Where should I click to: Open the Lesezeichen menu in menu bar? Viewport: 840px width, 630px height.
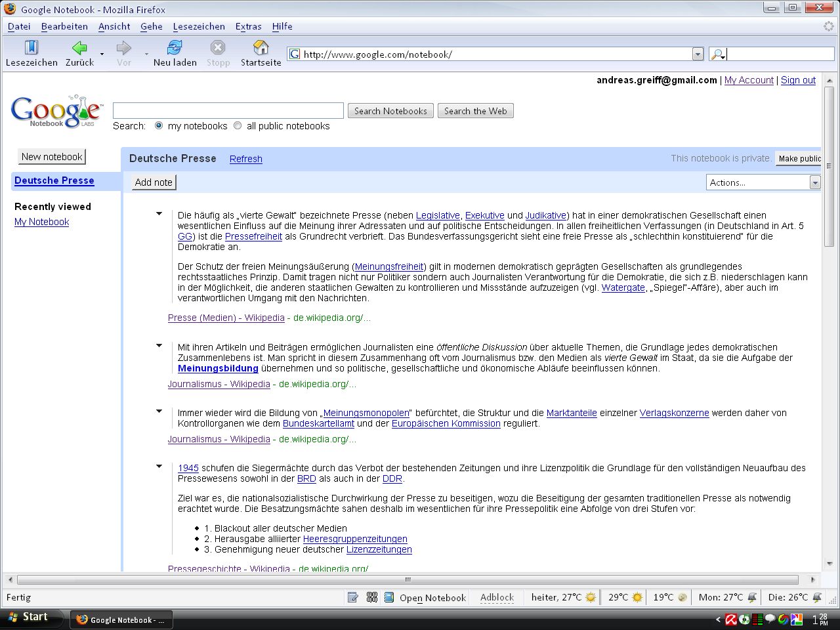(x=199, y=26)
